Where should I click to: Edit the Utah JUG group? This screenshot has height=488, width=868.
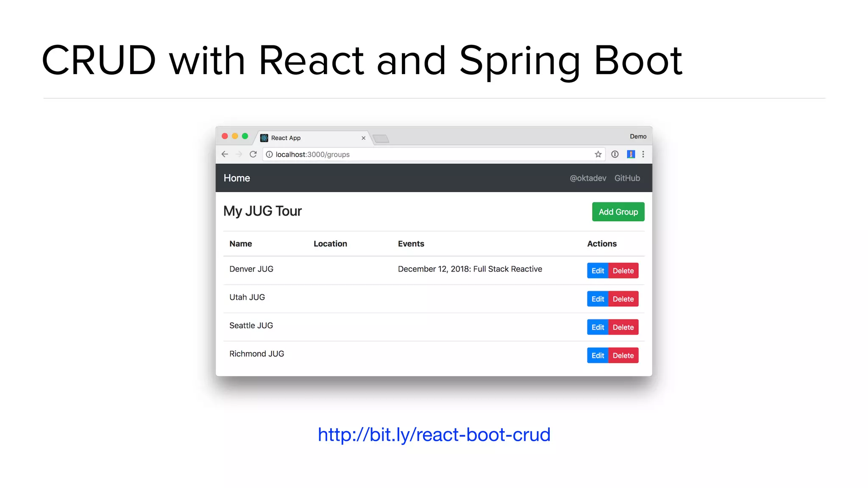[598, 299]
